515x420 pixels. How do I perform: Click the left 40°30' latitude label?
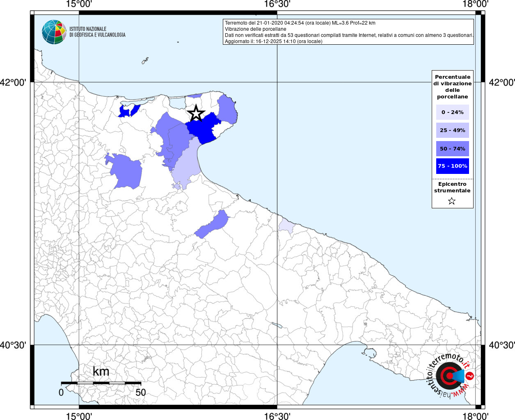[13, 345]
